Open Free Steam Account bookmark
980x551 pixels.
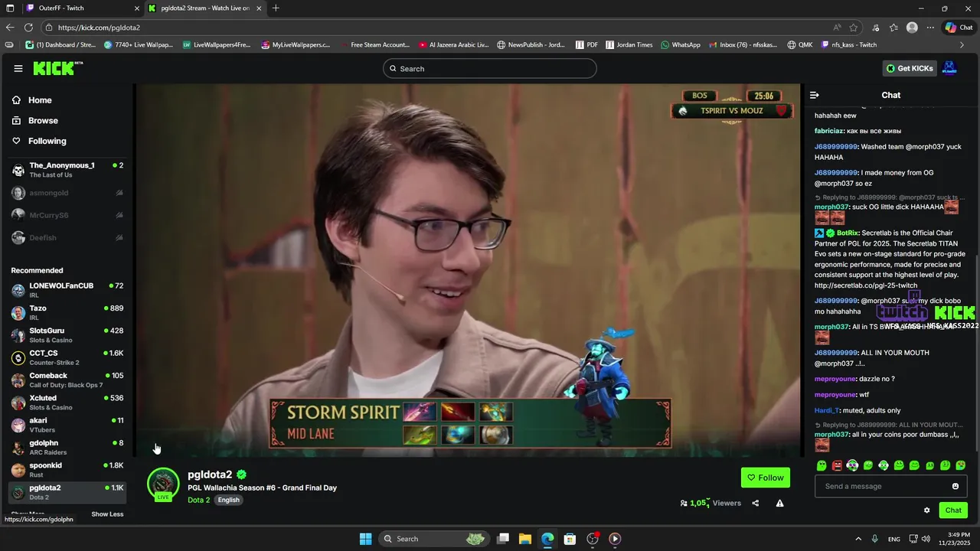(374, 45)
